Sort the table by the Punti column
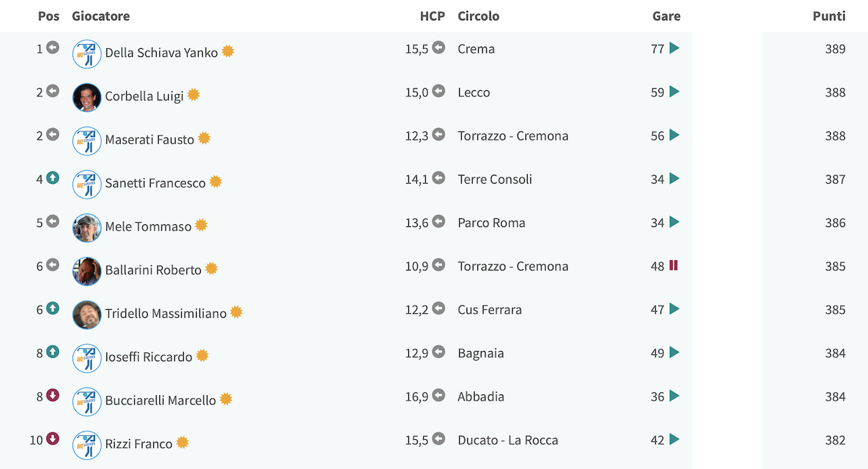 (829, 16)
